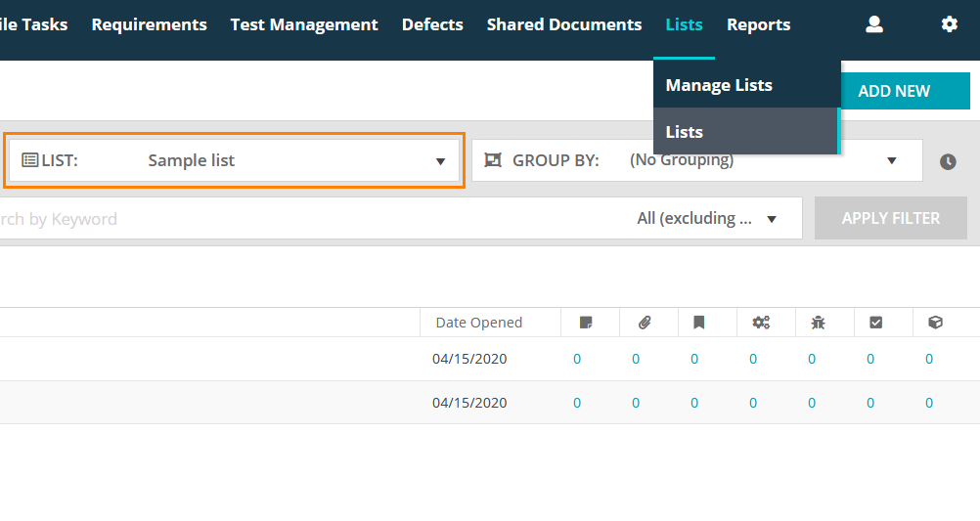
Task: Click the checkmark tasks column icon
Action: click(x=875, y=323)
